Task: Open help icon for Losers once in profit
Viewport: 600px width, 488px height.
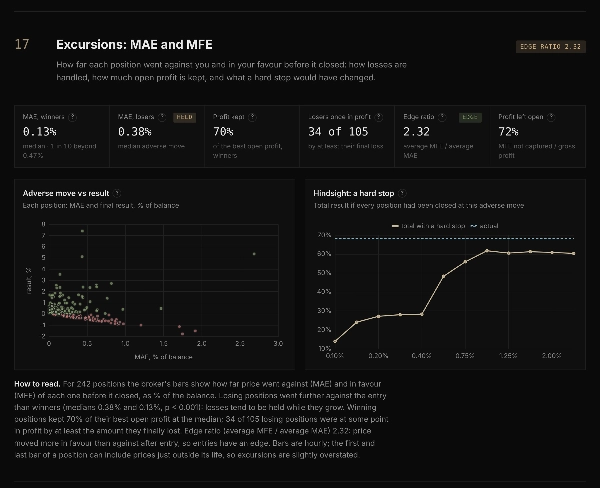Action: (x=379, y=117)
